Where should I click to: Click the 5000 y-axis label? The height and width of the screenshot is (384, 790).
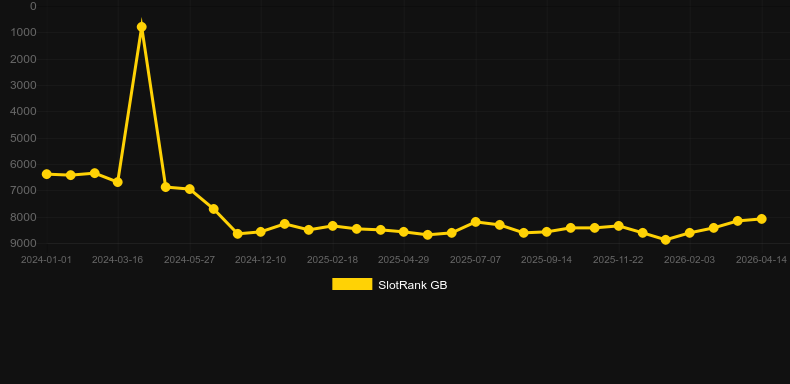coord(24,138)
